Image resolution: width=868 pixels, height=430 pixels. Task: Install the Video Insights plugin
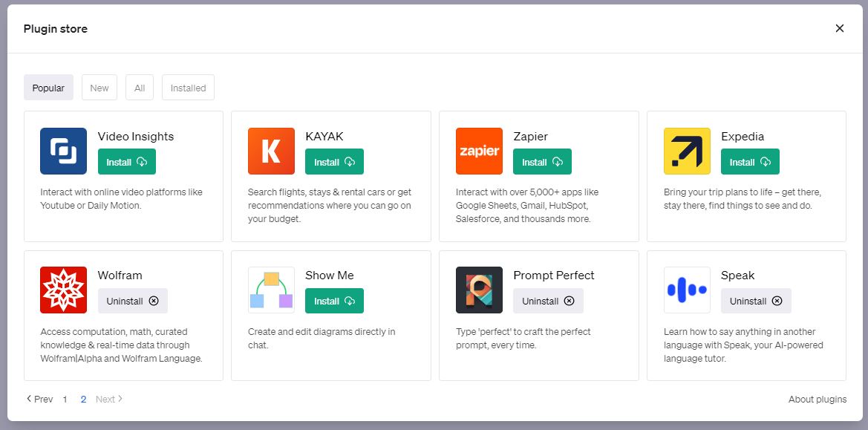[127, 162]
